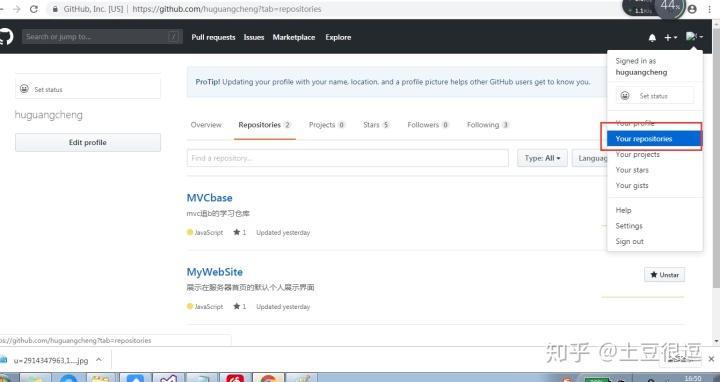Unstar the MyWebSite repository

click(664, 275)
